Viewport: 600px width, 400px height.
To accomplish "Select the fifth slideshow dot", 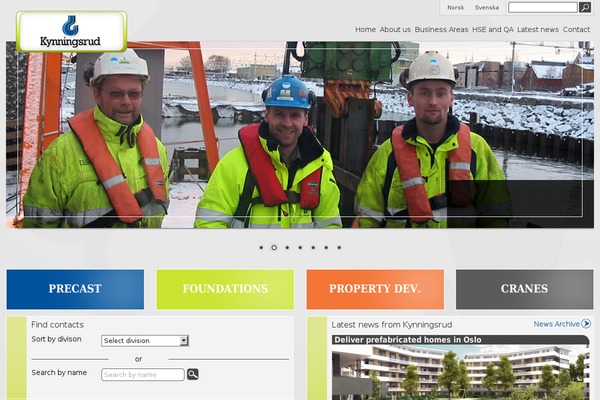I will click(313, 248).
